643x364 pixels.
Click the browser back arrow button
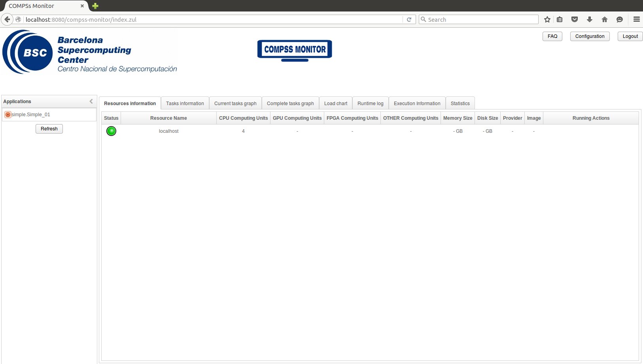coord(7,19)
